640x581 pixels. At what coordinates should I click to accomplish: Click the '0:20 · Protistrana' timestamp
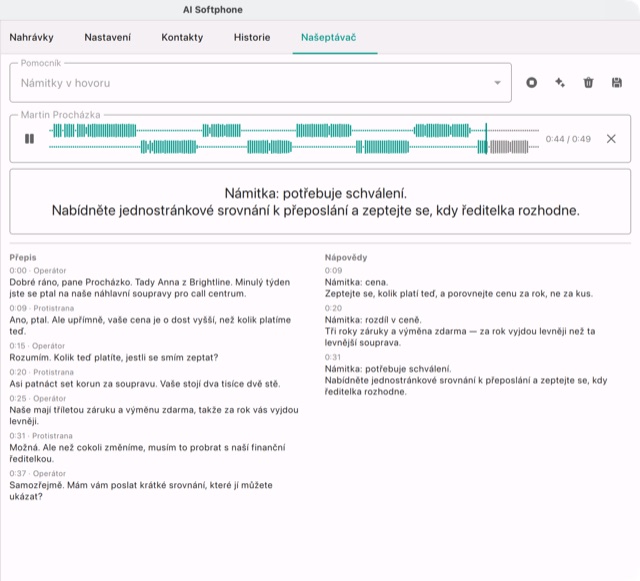[x=42, y=372]
